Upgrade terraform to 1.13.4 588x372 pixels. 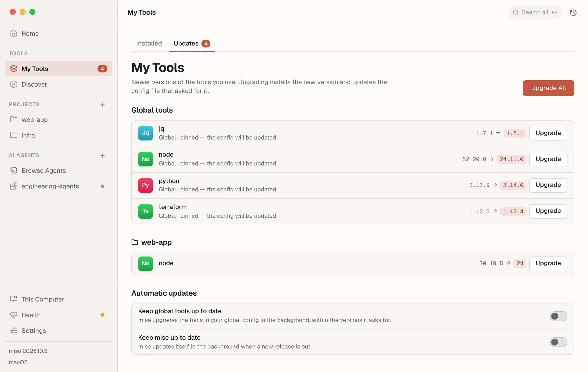548,211
